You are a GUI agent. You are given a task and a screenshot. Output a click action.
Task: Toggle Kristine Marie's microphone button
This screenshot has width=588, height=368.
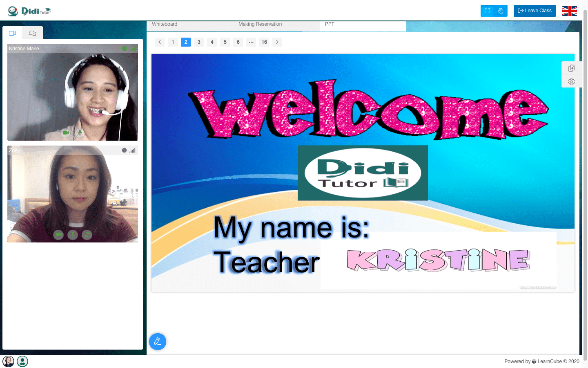(x=80, y=132)
